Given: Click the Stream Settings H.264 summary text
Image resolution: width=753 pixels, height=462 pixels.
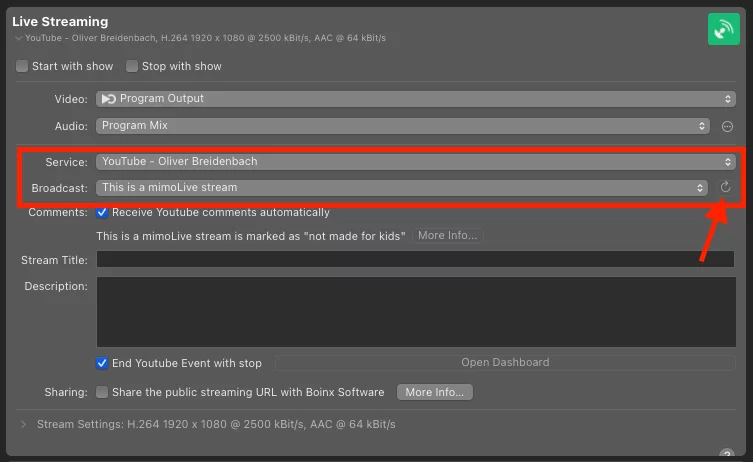Looking at the screenshot, I should coord(216,425).
